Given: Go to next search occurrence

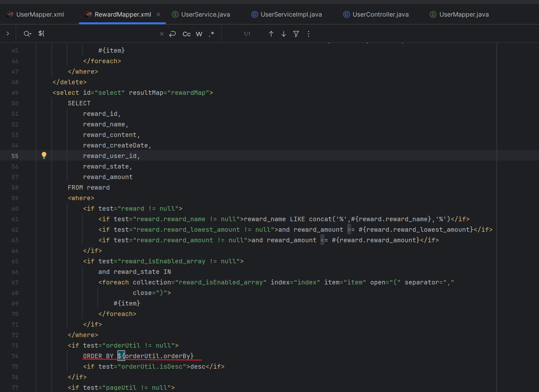Looking at the screenshot, I should 284,34.
